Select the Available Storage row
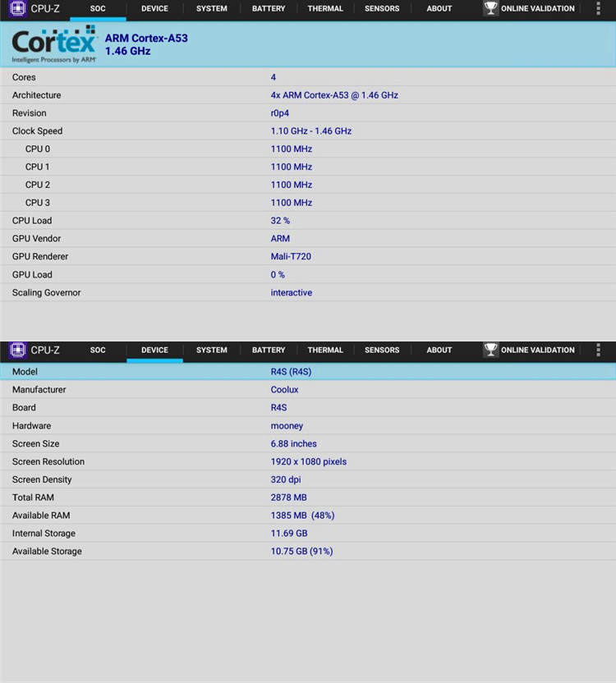This screenshot has height=683, width=616. pyautogui.click(x=308, y=552)
